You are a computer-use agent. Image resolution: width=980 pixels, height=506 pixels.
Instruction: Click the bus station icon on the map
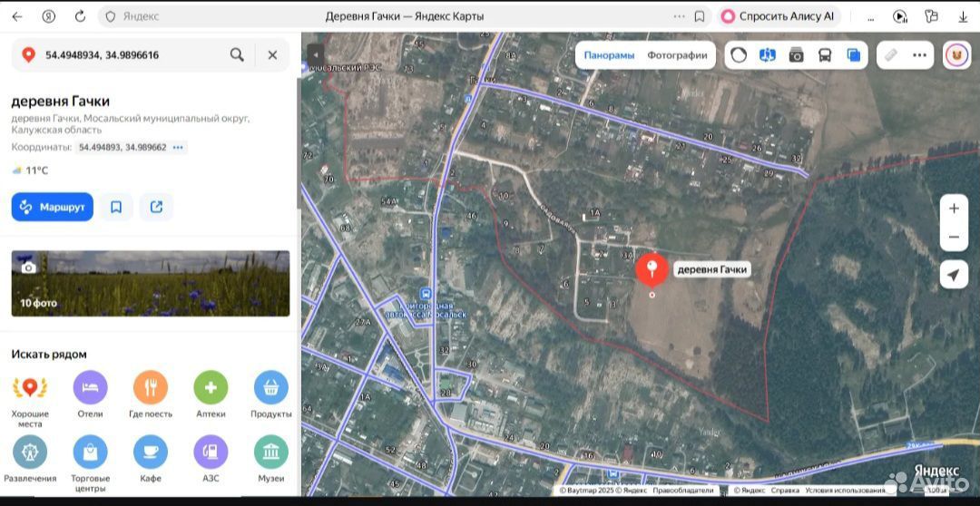426,293
